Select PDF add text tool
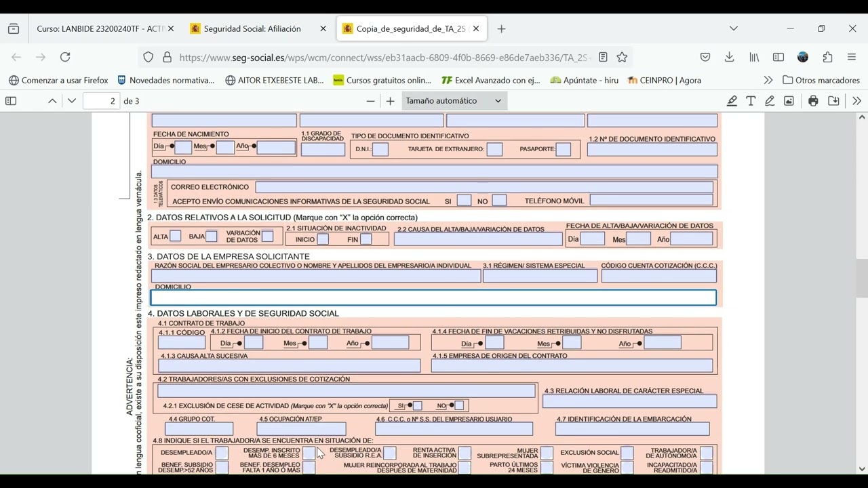 [x=751, y=101]
